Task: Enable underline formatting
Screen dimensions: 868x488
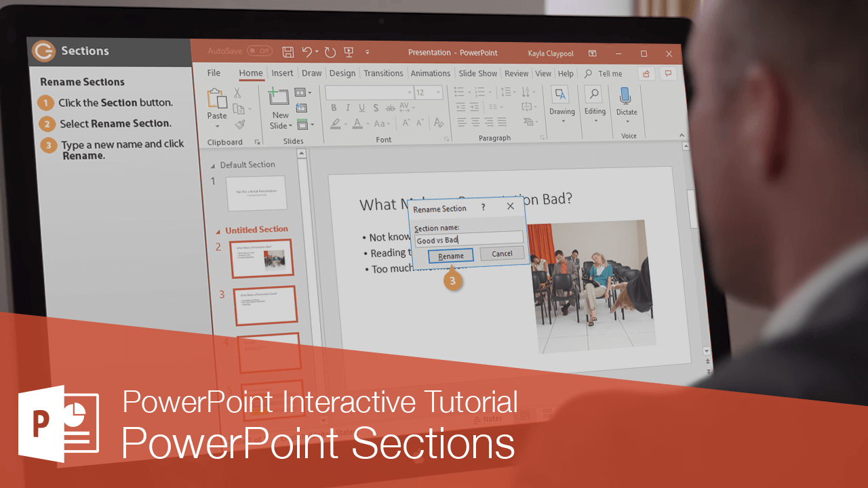Action: [361, 108]
